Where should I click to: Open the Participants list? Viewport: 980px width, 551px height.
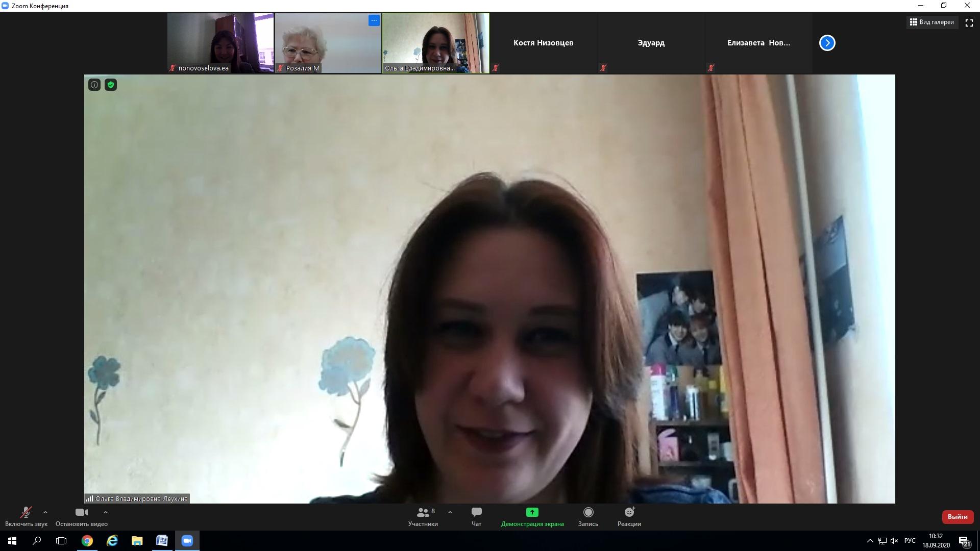point(423,516)
